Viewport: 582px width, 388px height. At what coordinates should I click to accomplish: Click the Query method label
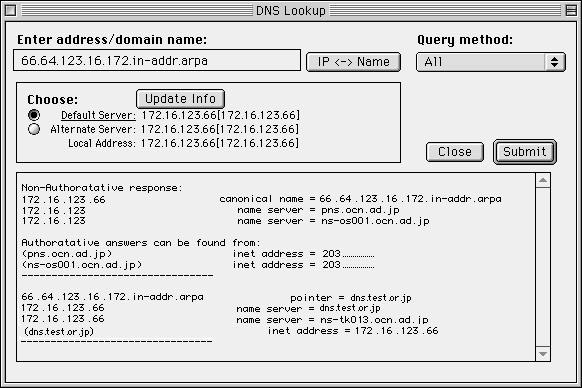(465, 40)
